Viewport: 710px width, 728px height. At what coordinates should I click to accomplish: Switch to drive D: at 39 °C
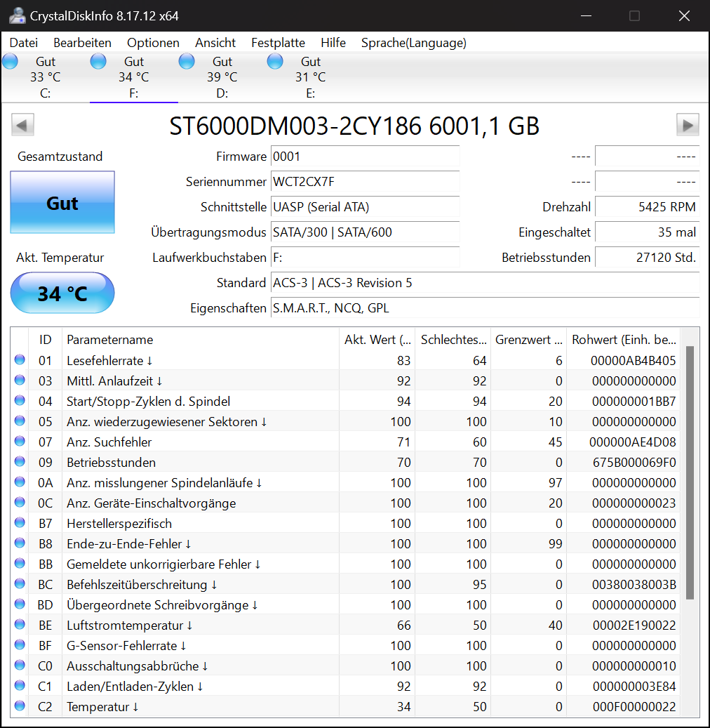(222, 77)
